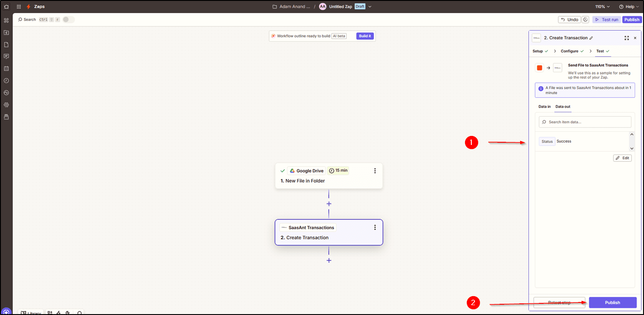This screenshot has width=644, height=315.
Task: Switch to the Data in tab
Action: (544, 107)
